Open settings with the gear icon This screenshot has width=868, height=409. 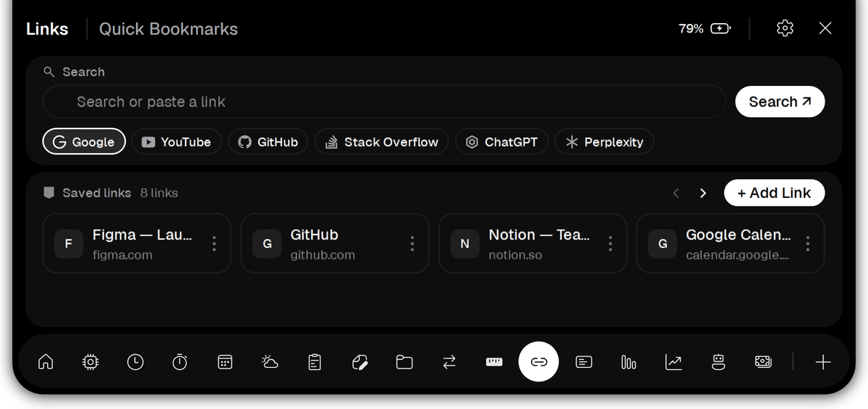(785, 28)
